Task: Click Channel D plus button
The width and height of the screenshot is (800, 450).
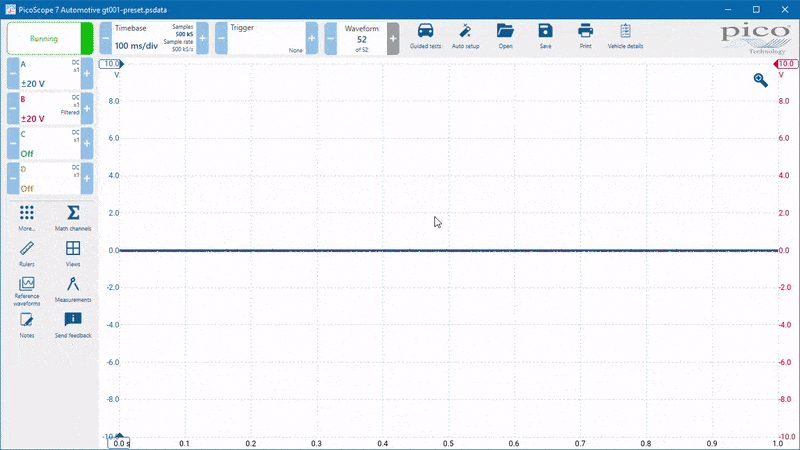Action: pyautogui.click(x=87, y=178)
